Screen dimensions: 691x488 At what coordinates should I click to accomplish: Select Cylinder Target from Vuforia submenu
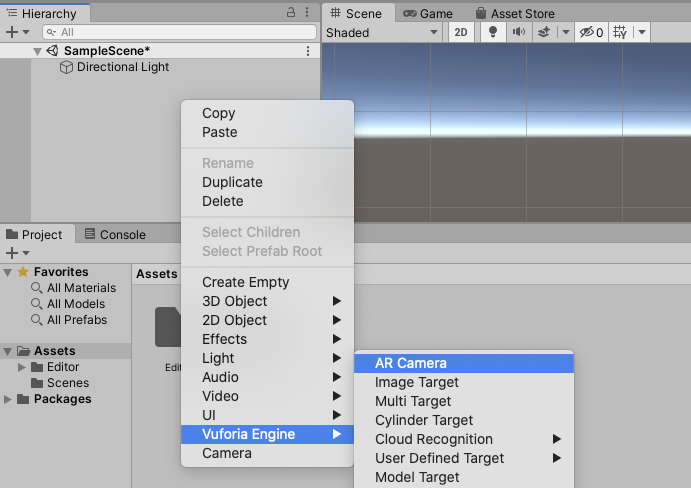(464, 420)
